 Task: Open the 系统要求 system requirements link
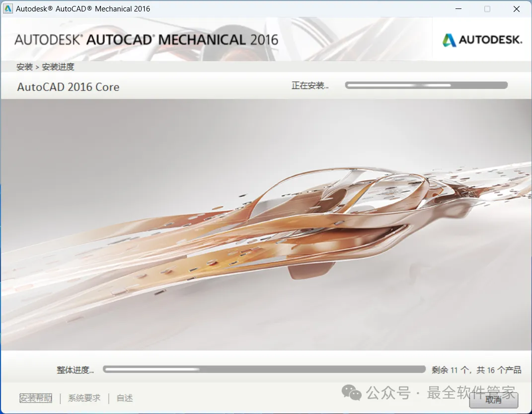[x=84, y=398]
